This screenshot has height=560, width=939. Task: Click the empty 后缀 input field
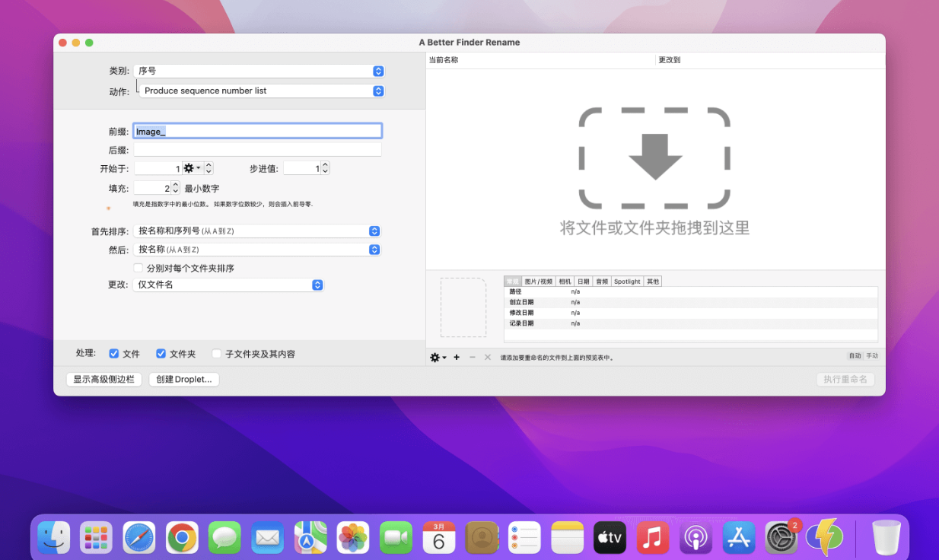pyautogui.click(x=257, y=150)
